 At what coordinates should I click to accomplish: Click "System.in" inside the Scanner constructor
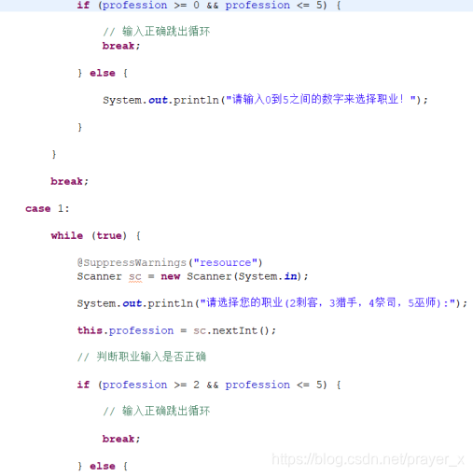click(268, 276)
